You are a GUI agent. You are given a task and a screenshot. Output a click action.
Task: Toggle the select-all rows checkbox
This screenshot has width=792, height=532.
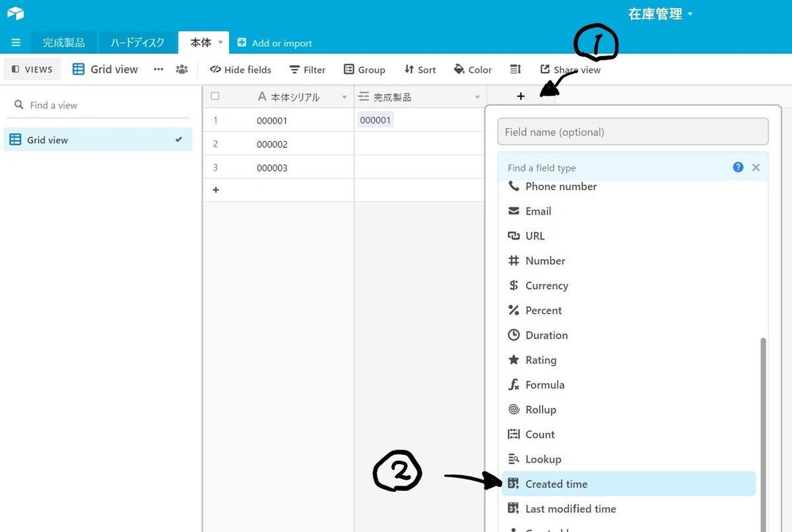point(214,96)
